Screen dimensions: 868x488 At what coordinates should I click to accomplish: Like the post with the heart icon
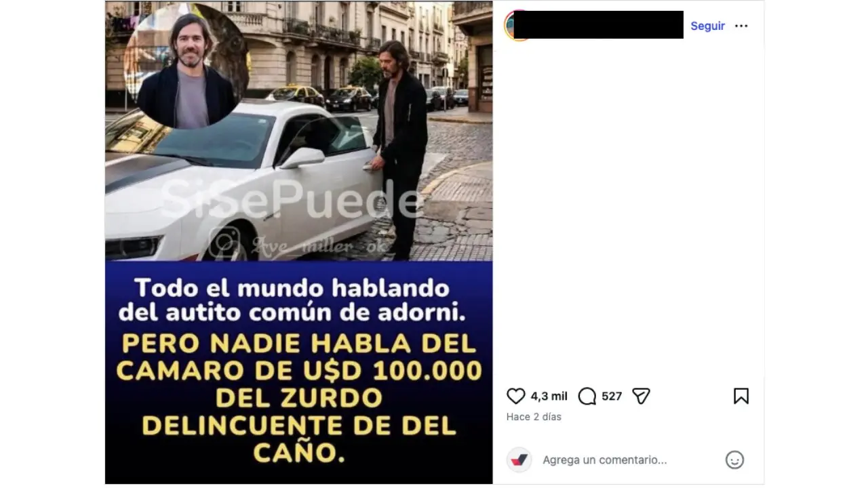pos(516,396)
